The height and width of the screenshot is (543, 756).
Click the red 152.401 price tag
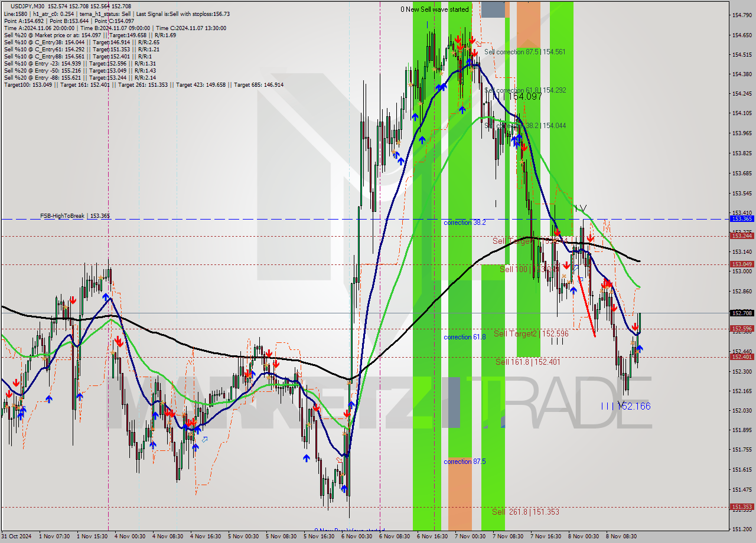click(x=742, y=356)
